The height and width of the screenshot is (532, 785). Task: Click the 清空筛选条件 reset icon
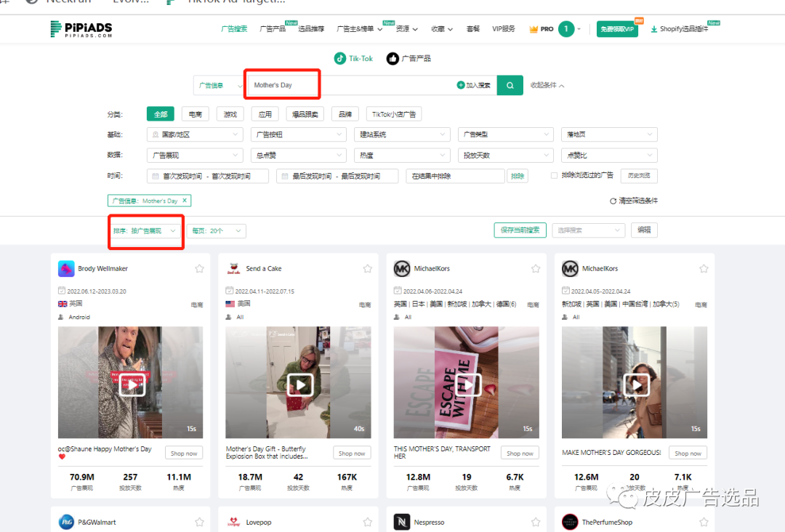[613, 201]
